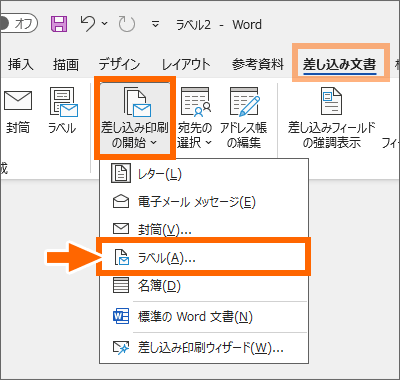Customize the Quick Access Toolbar dropdown
400x380 pixels.
(155, 24)
